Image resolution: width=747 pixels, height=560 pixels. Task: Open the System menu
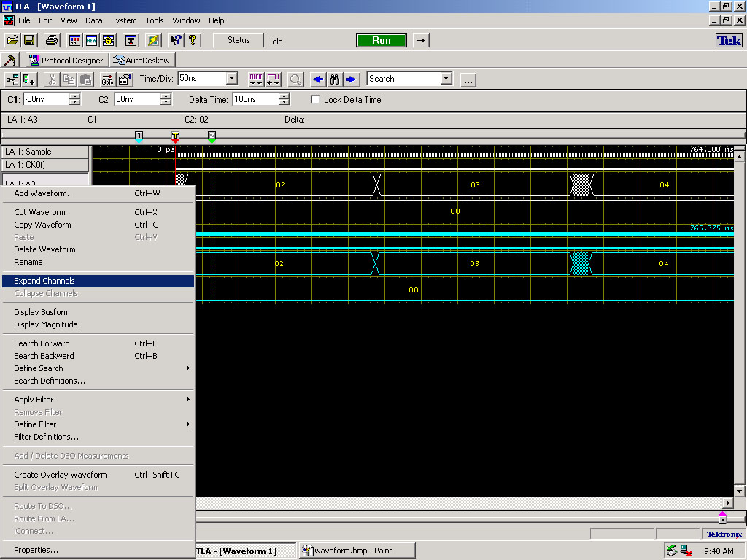click(x=123, y=20)
